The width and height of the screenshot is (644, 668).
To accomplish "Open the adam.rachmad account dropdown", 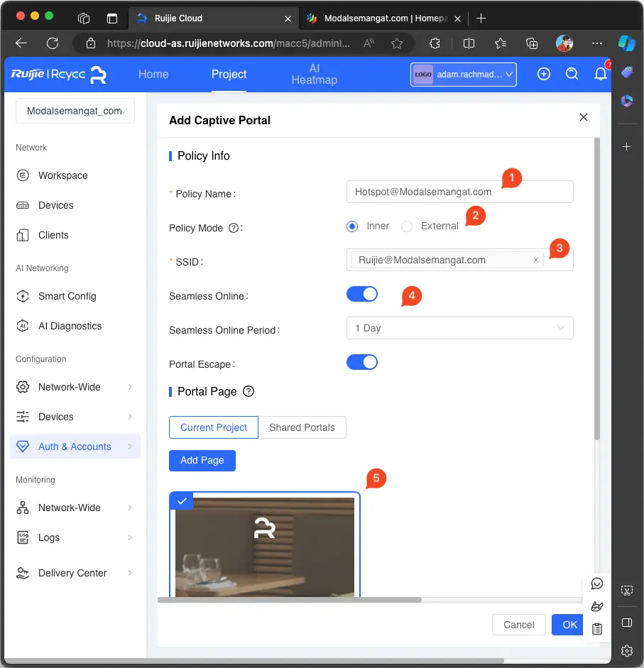I will (463, 75).
